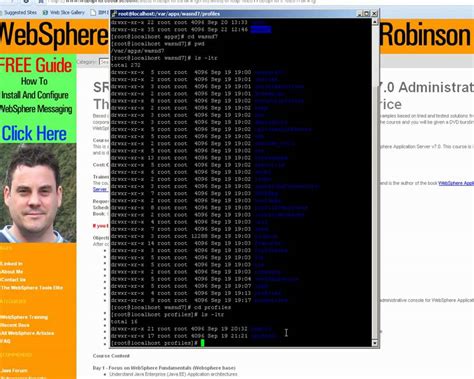474x379 pixels.
Task: Click the 'cd wasnd7' command line
Action: (164, 37)
